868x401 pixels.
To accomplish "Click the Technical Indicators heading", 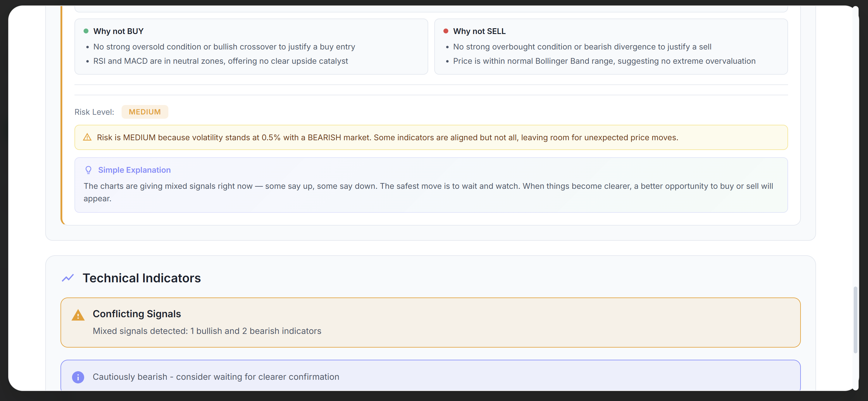I will coord(142,278).
